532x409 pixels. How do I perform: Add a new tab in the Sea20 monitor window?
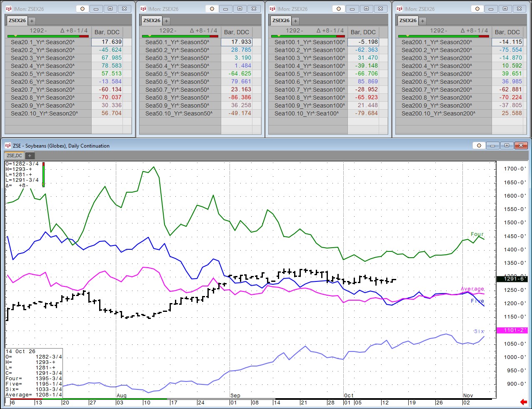point(32,20)
